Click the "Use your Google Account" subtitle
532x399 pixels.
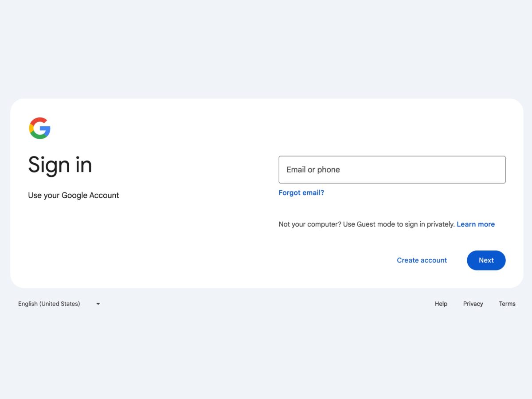[74, 195]
